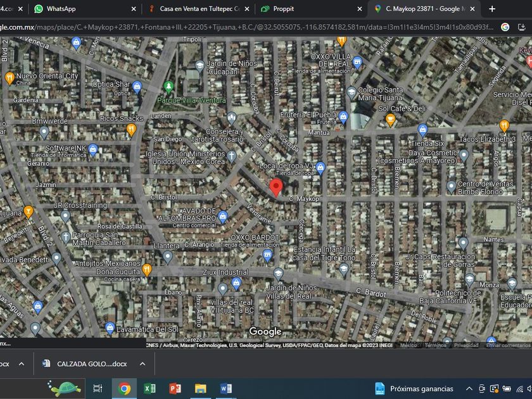
Task: Click the Parque Villa Aventura green marker
Action: point(168,87)
